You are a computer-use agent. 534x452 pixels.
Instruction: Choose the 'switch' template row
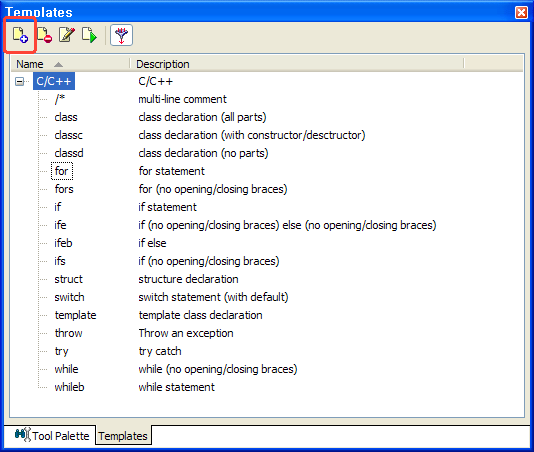pyautogui.click(x=69, y=297)
